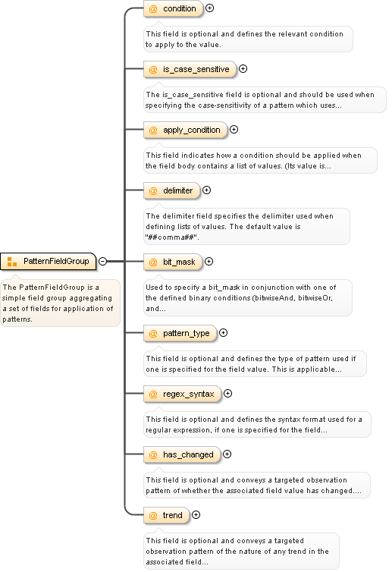Click the @ icon on apply_condition node

coord(153,130)
